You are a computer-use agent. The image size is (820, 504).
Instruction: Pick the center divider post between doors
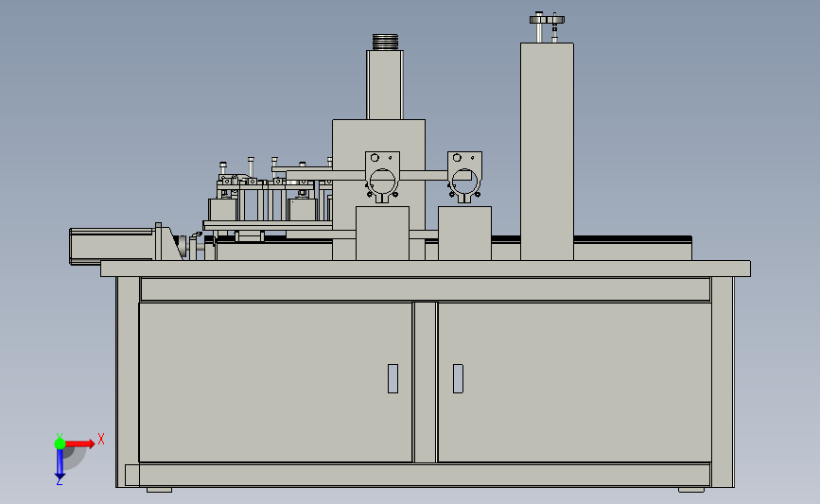pos(426,382)
